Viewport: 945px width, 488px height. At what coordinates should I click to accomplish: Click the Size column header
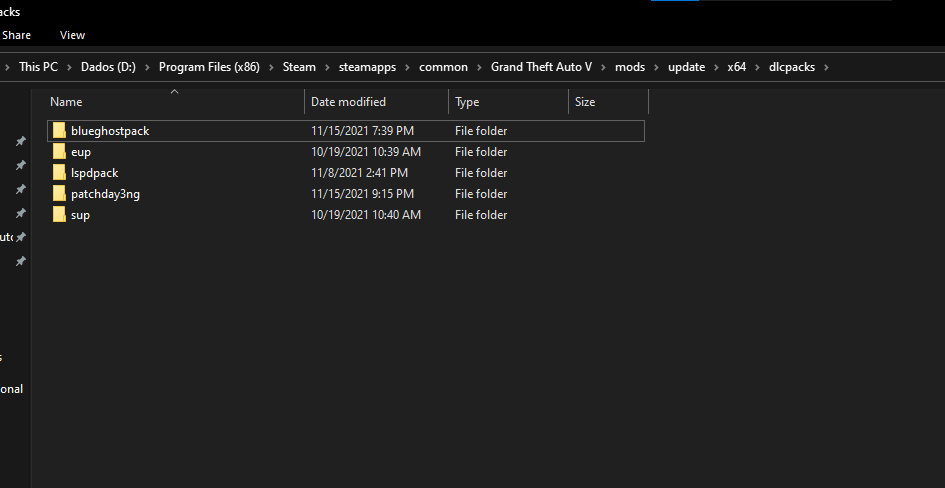(x=585, y=102)
